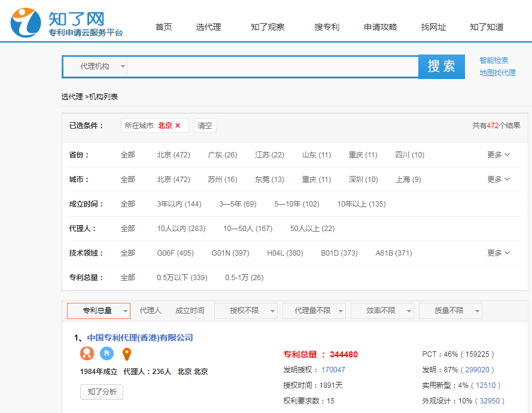The width and height of the screenshot is (532, 413).
Task: Click 北京 (472) in the 城市 row
Action: (x=174, y=179)
